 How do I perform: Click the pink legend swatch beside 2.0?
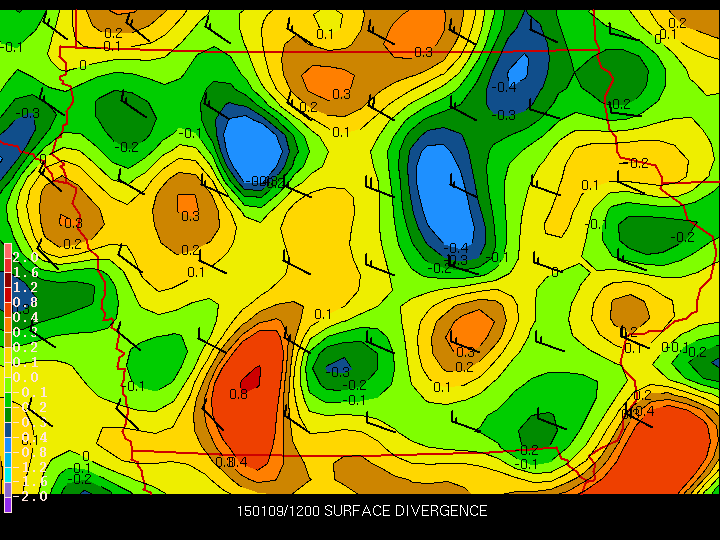coord(8,251)
